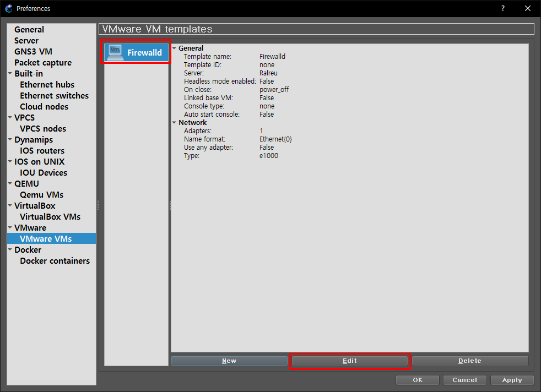
Task: Collapse the QEMU tree section
Action: 10,183
